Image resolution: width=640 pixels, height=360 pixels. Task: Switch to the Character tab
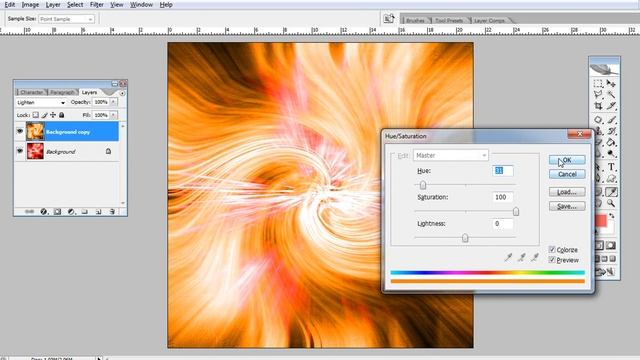31,92
